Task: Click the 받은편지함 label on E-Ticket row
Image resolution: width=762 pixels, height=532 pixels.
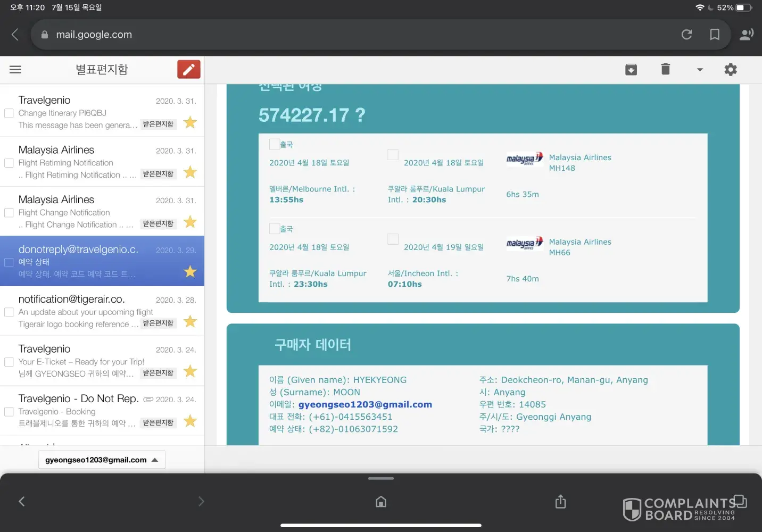Action: click(x=158, y=373)
